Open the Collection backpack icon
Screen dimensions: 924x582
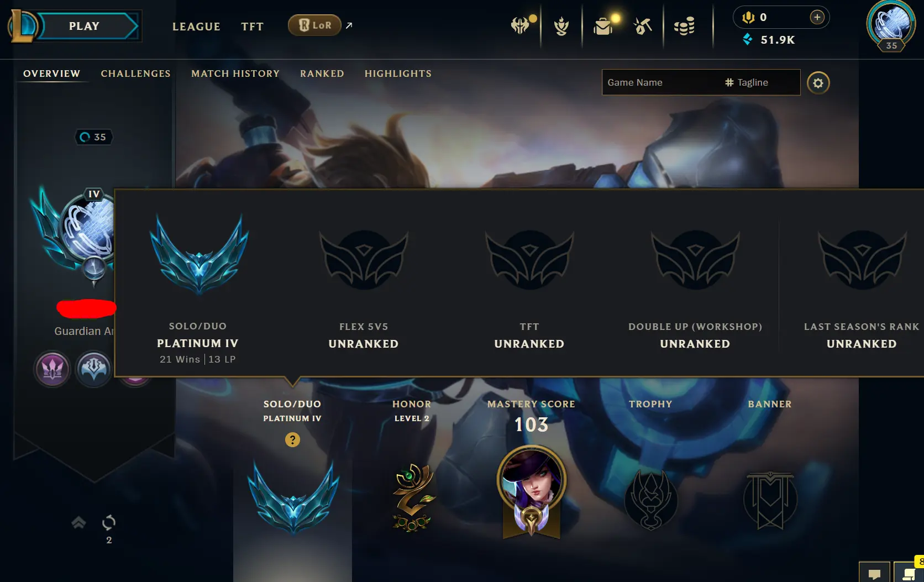tap(603, 26)
